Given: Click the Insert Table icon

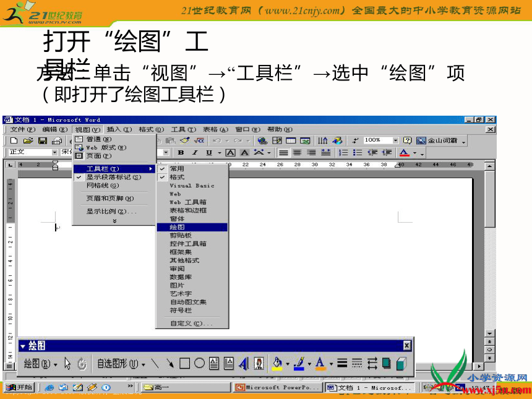Looking at the screenshot, I should point(291,140).
